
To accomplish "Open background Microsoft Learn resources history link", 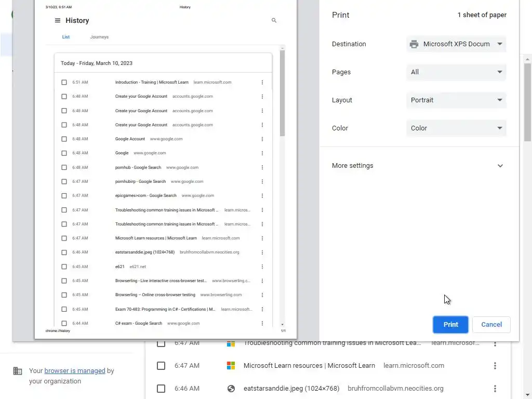I will 309,366.
